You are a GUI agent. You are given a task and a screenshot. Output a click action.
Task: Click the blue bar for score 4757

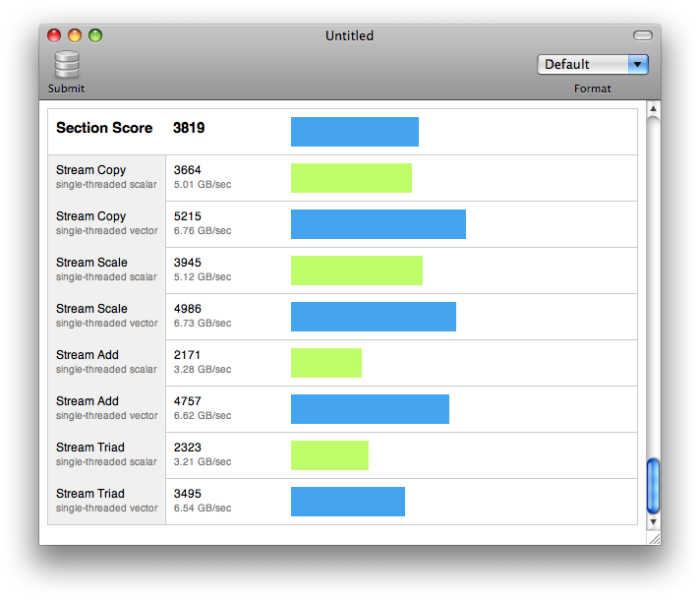click(x=370, y=409)
